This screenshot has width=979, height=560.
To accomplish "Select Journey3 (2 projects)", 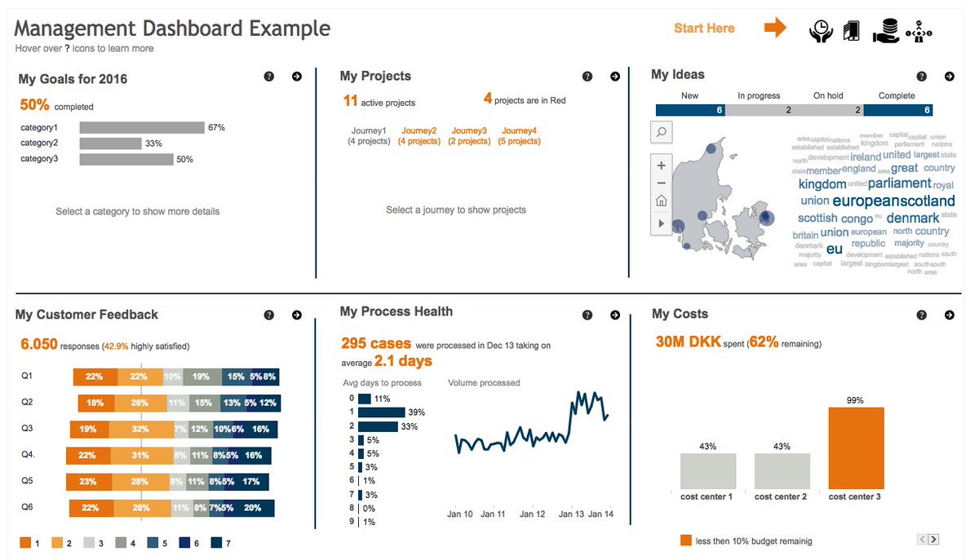I will click(469, 135).
